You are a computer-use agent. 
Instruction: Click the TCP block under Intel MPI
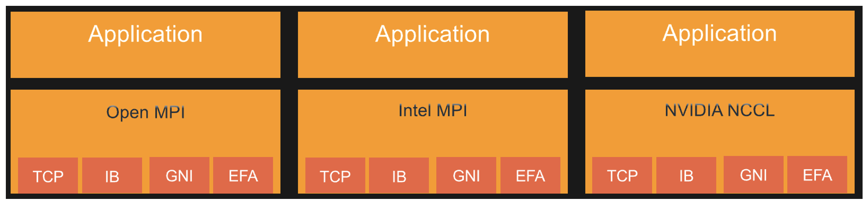[335, 176]
